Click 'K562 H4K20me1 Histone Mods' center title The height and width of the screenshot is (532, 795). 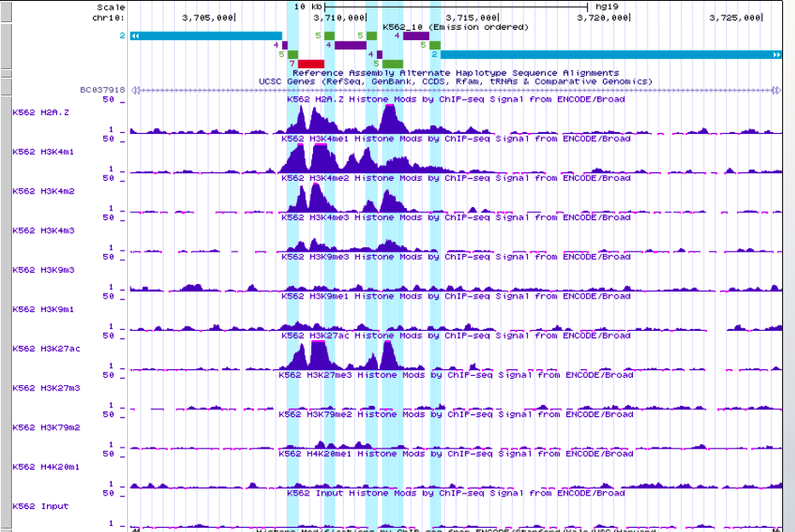(456, 454)
